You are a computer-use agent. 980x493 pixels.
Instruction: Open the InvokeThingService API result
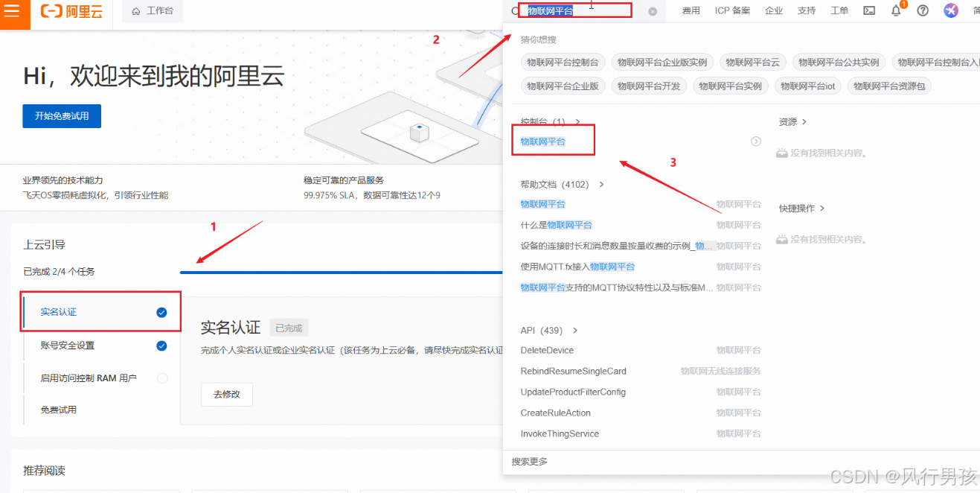[x=560, y=433]
